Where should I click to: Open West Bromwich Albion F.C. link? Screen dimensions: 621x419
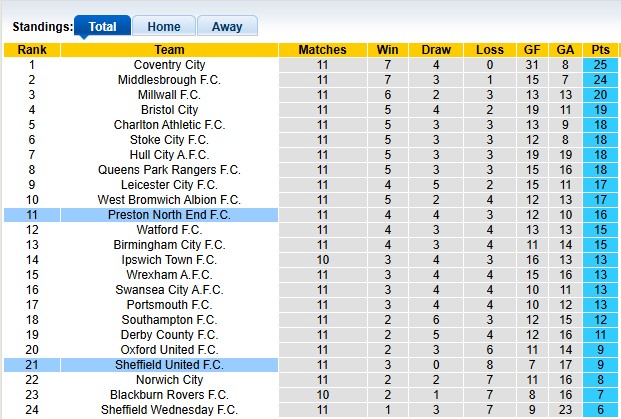click(169, 200)
